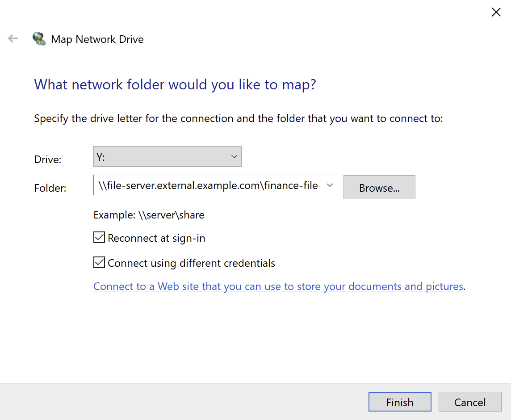Close the Map Network Drive dialog
The width and height of the screenshot is (511, 420).
[x=496, y=12]
